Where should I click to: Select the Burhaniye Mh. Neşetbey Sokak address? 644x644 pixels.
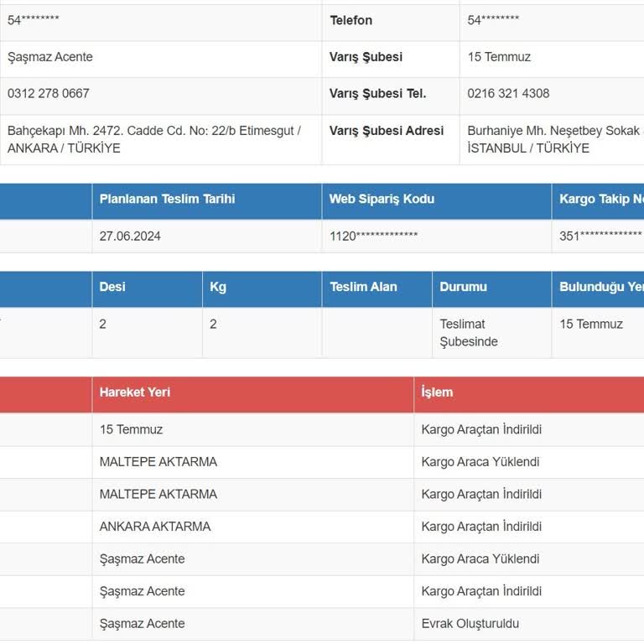coord(553,139)
